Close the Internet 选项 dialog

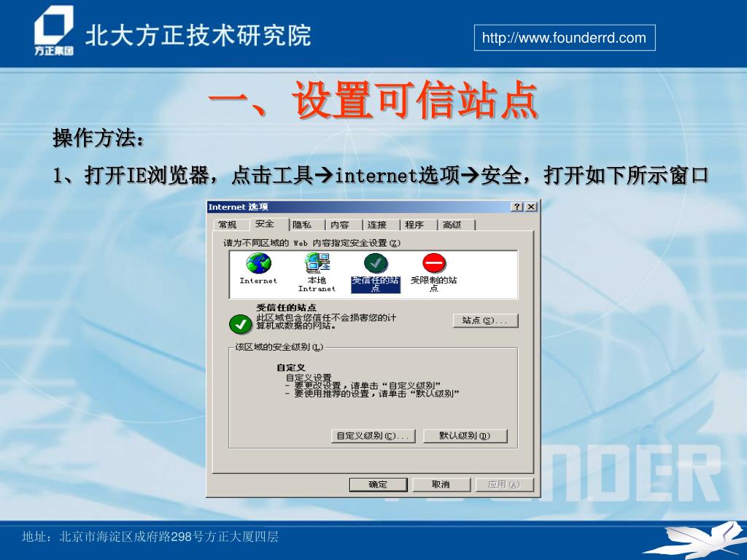[x=531, y=206]
